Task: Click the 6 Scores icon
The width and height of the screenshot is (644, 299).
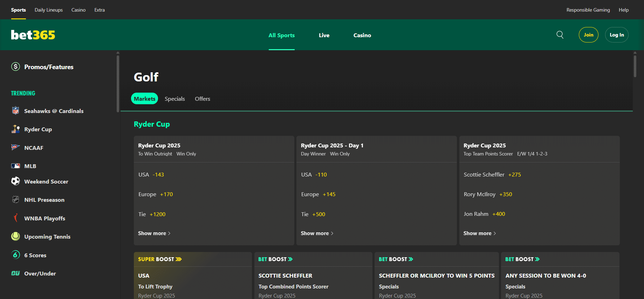Action: pyautogui.click(x=15, y=255)
